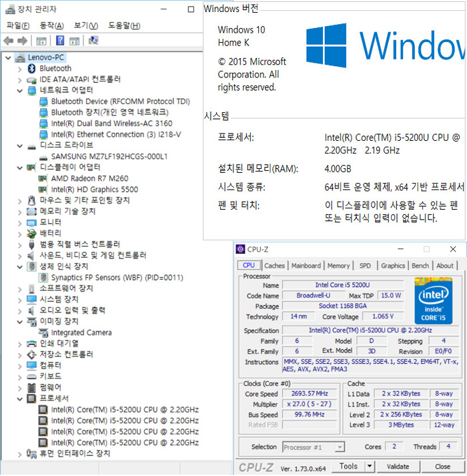Click the Close button in CPU-Z
The height and width of the screenshot is (476, 467).
tap(442, 466)
